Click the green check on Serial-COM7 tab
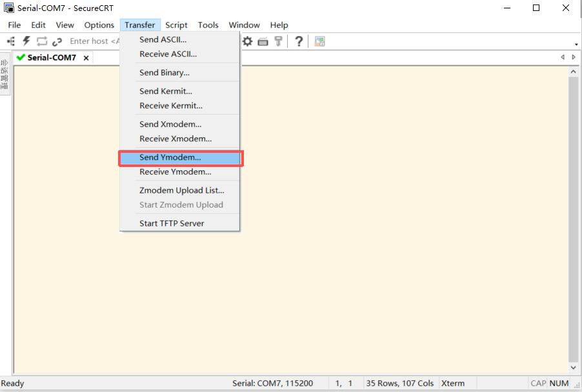This screenshot has width=582, height=392. [21, 57]
